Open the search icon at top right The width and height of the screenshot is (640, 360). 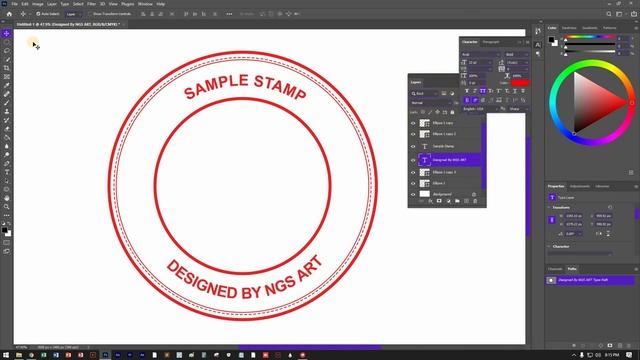tap(609, 14)
